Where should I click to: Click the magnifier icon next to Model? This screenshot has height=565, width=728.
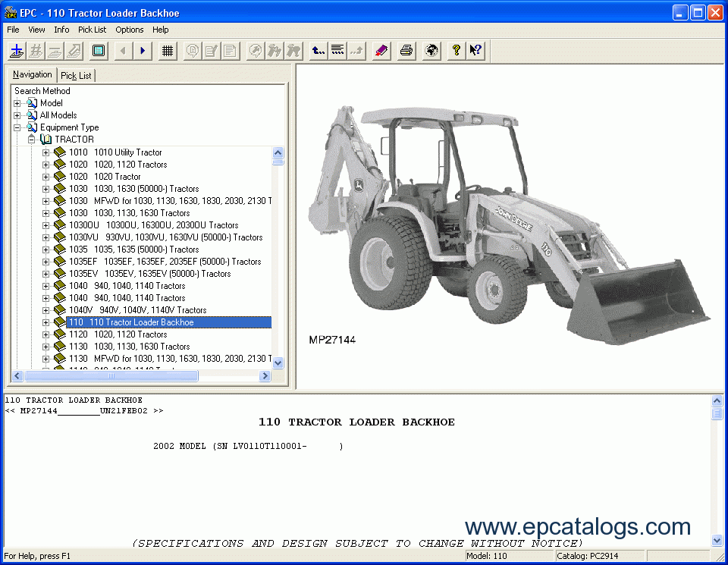(32, 103)
